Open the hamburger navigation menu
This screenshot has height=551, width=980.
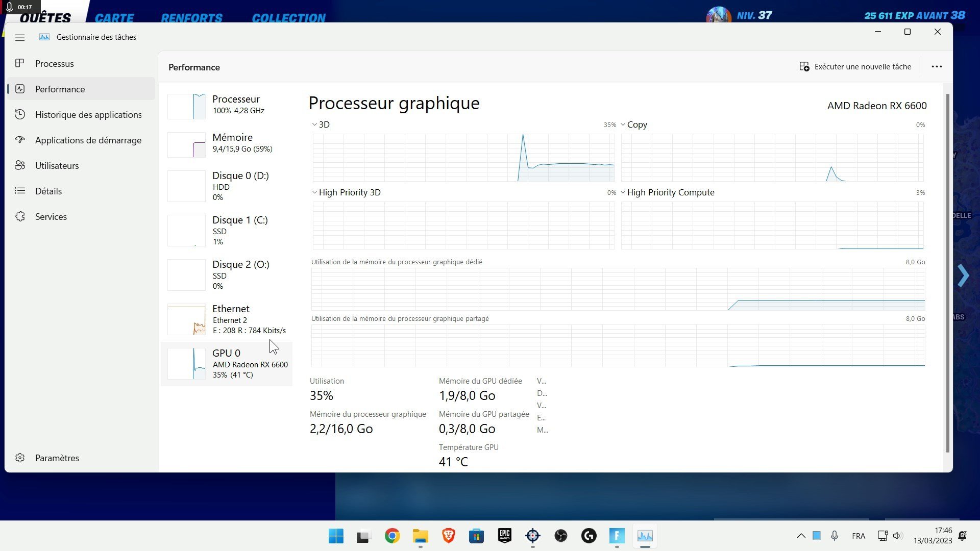coord(20,37)
